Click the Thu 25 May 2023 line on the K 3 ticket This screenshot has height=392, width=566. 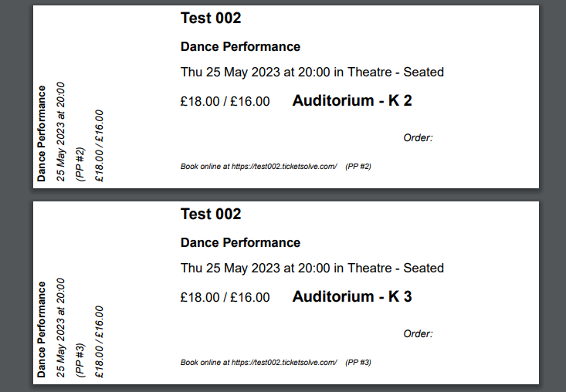coord(312,269)
